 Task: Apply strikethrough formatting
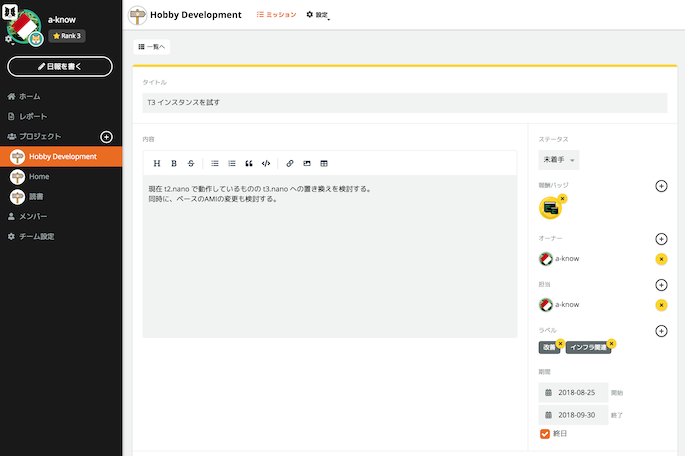click(191, 163)
